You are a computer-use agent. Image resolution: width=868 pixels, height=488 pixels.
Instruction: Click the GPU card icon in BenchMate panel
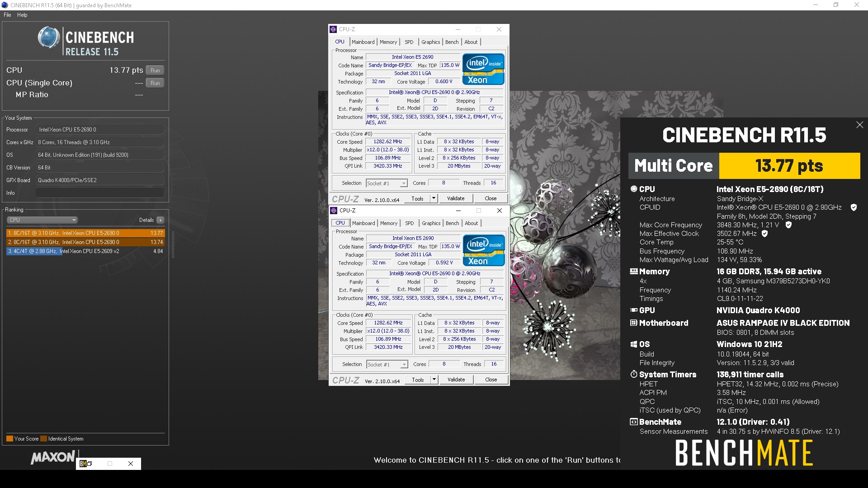634,310
